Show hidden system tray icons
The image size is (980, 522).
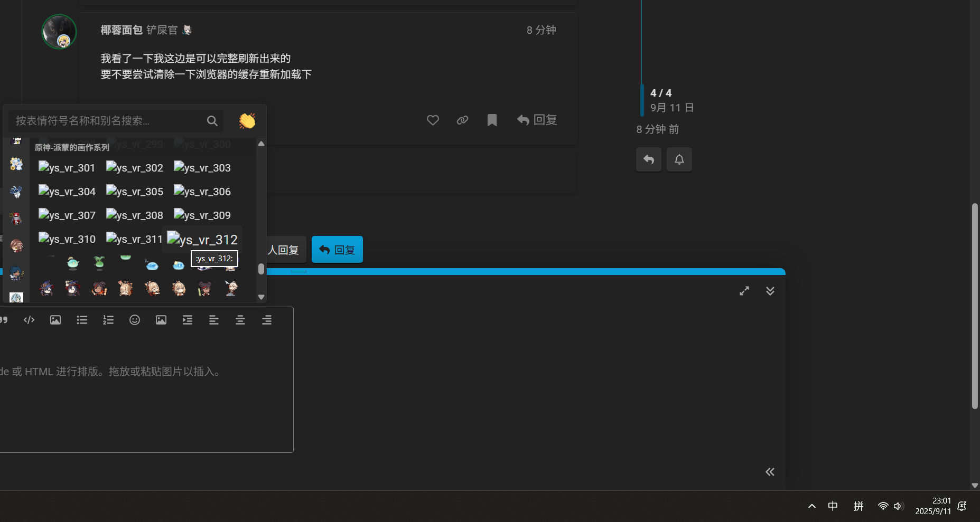click(812, 506)
